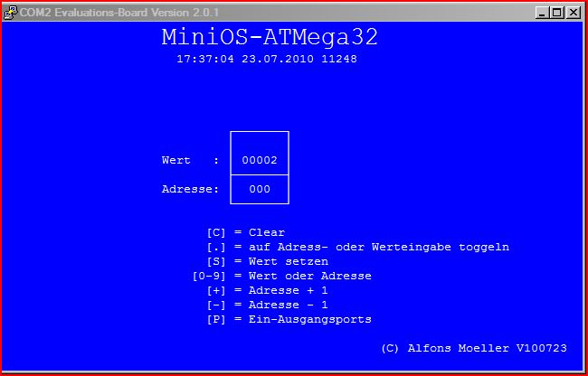This screenshot has height=376, width=588.
Task: Click the time value 17:37:04
Action: tap(205, 59)
